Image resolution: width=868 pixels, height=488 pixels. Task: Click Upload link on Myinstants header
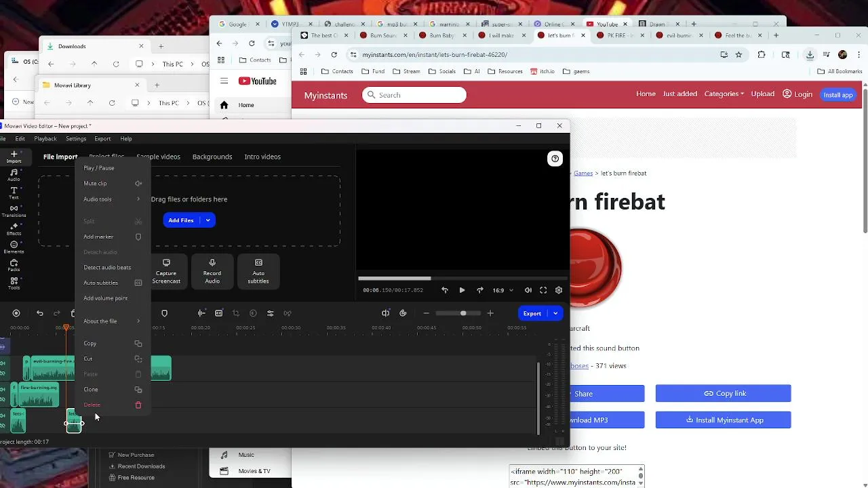pyautogui.click(x=762, y=94)
